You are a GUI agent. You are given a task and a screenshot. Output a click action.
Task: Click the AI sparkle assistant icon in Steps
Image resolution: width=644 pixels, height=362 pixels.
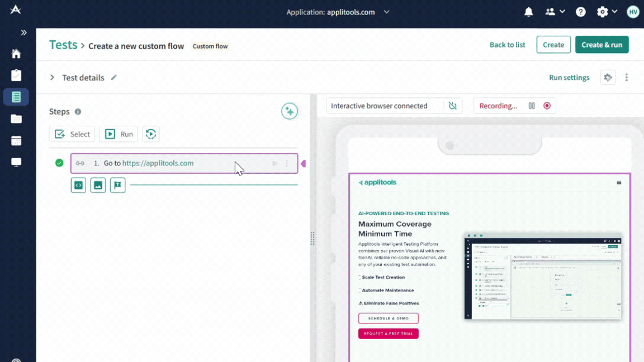[x=289, y=111]
